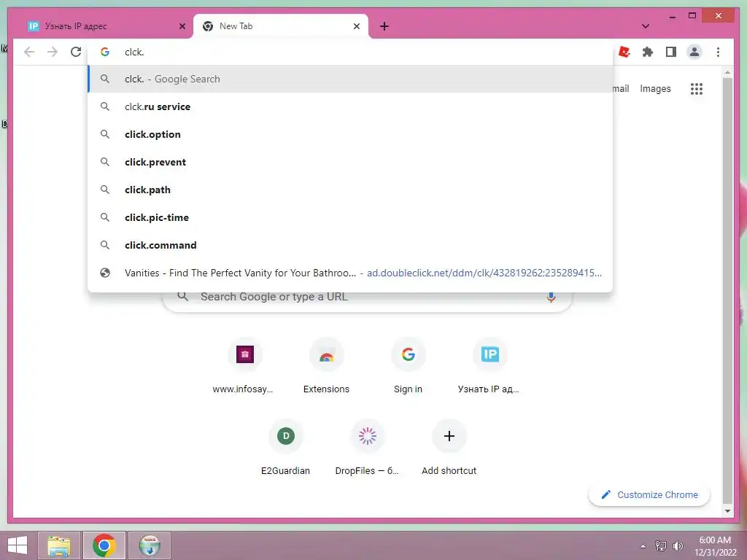Click the Chrome taskbar icon

click(x=104, y=545)
